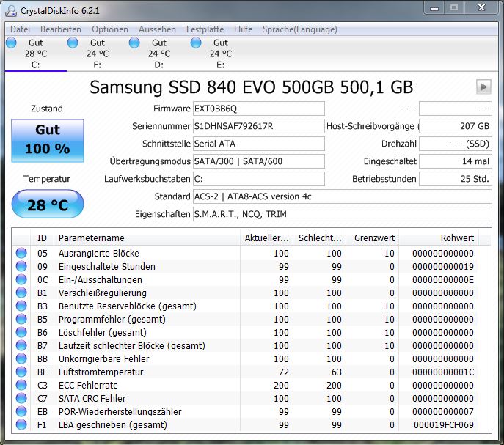Click status orb for 0C Ein-/Ausschaltungen

21,279
